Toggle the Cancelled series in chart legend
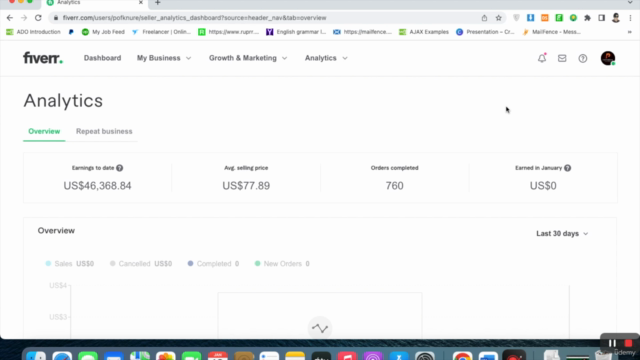The image size is (640, 360). pos(141,264)
